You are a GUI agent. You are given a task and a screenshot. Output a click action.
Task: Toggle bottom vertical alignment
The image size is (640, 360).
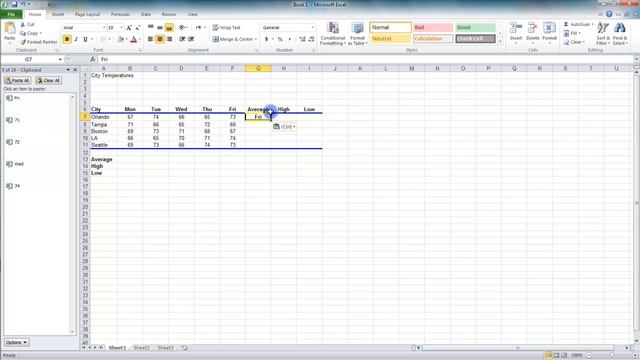coord(169,27)
